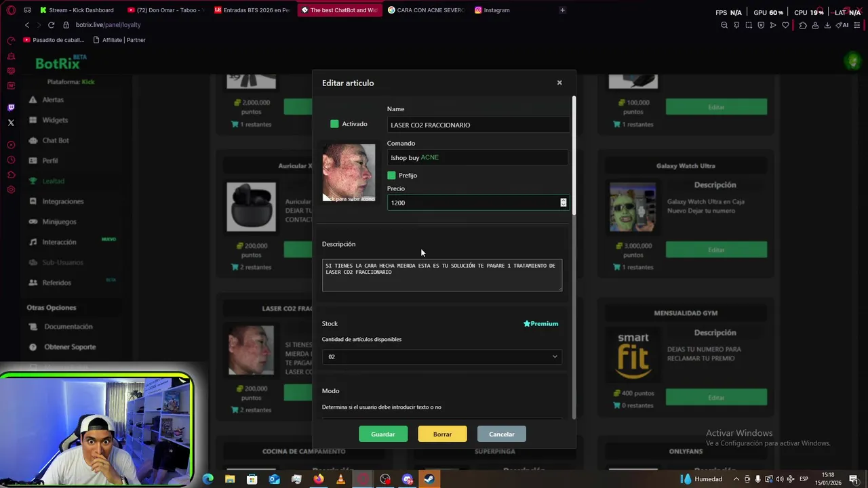Open Microsoft Edge from taskbar
Screen dimensions: 868x488
pyautogui.click(x=208, y=479)
